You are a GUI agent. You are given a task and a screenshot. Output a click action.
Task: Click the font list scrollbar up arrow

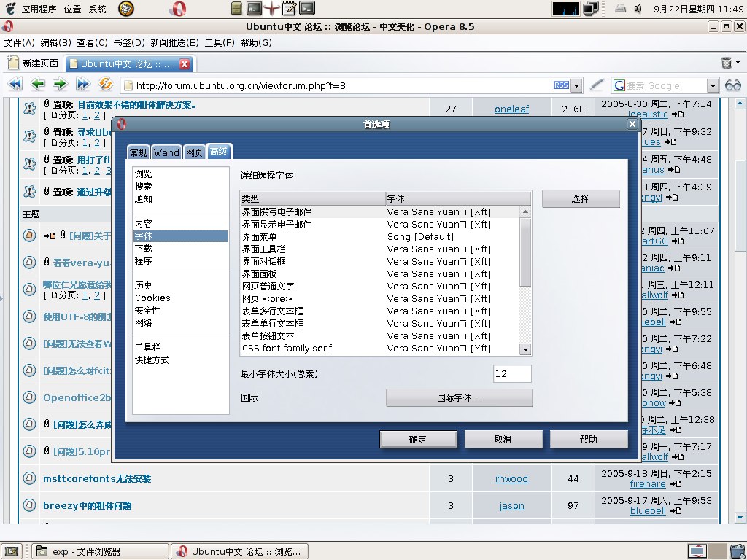pos(525,211)
